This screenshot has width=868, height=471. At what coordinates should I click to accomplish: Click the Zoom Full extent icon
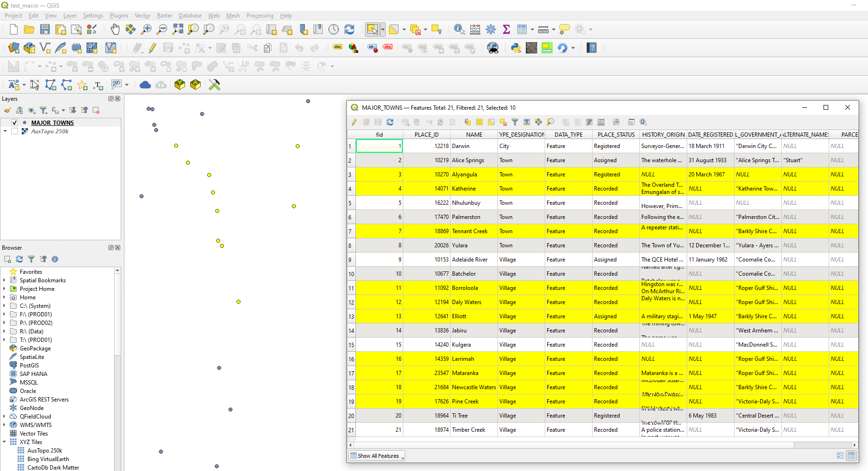177,29
